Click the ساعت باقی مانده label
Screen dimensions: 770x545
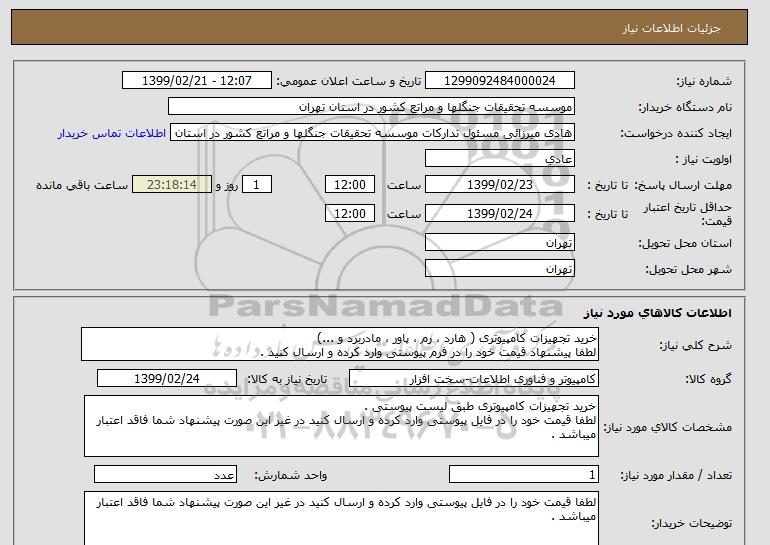point(82,185)
